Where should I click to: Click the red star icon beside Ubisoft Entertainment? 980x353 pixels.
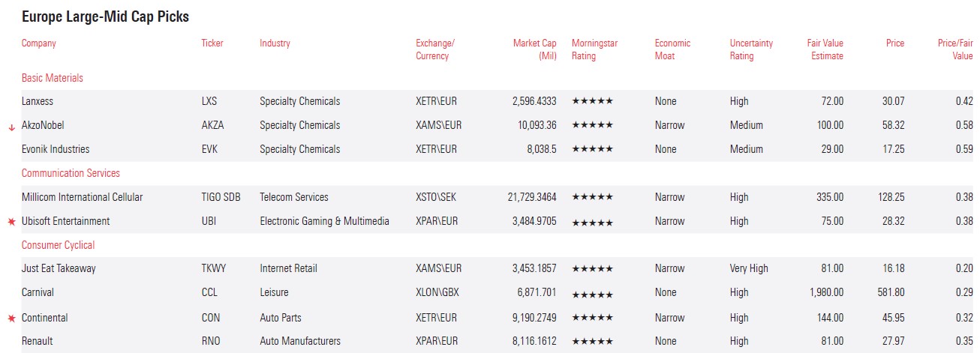tap(11, 222)
